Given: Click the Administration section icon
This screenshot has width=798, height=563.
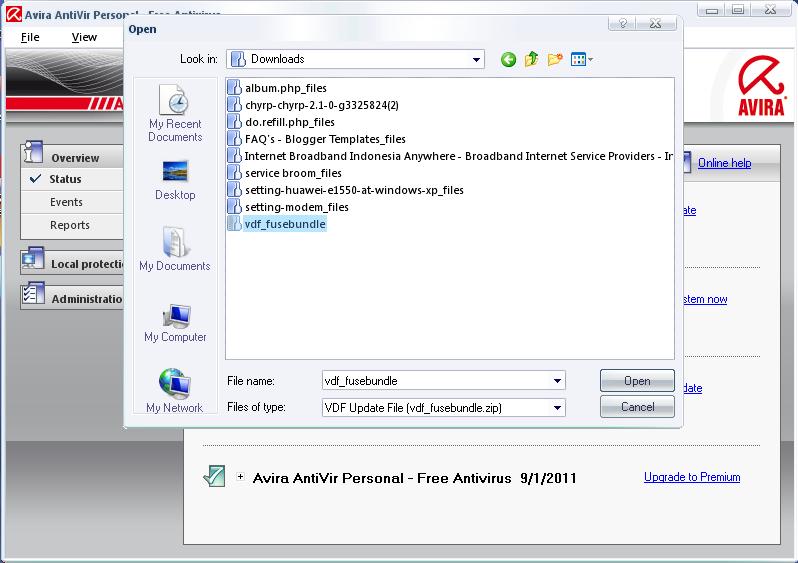Looking at the screenshot, I should coord(34,294).
